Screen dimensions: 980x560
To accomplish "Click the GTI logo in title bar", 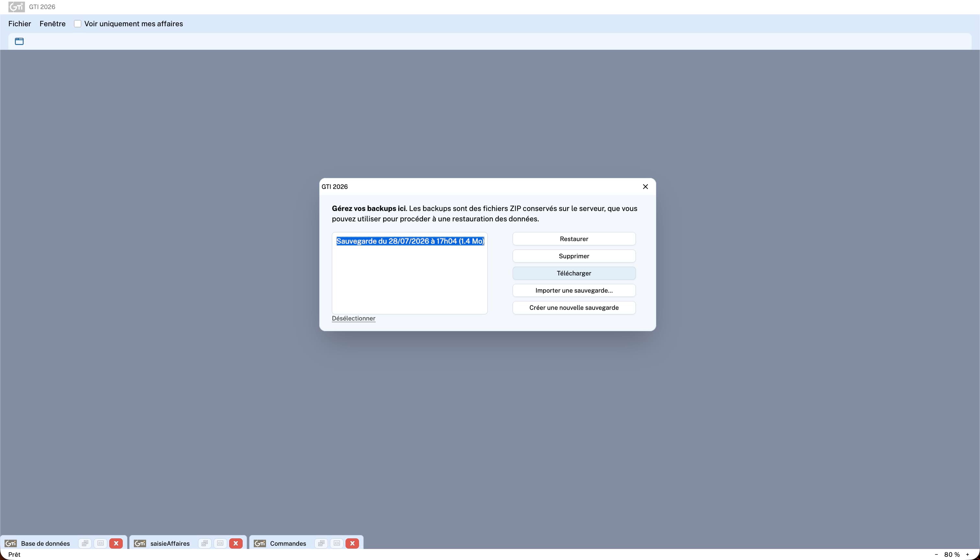I will click(x=17, y=7).
